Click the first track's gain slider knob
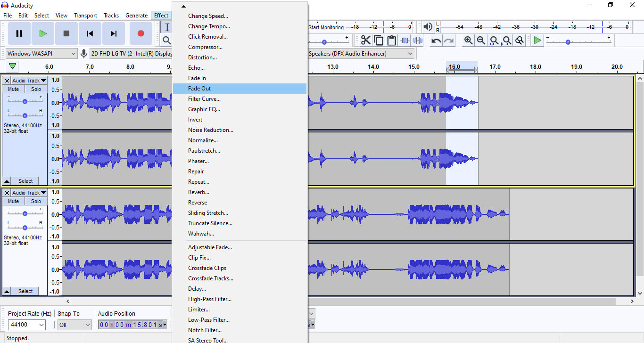The width and height of the screenshot is (644, 343). (x=25, y=101)
